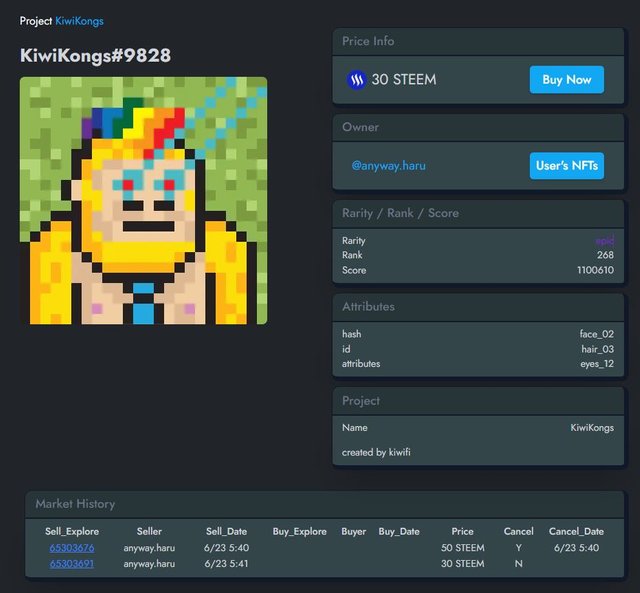Open sell transaction 65303676 in explorer

(72, 548)
